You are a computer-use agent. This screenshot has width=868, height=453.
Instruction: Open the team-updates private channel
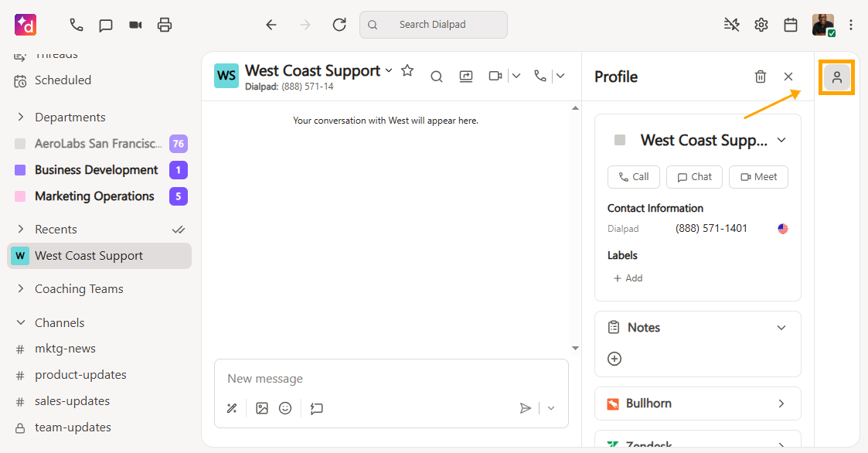[x=73, y=427]
